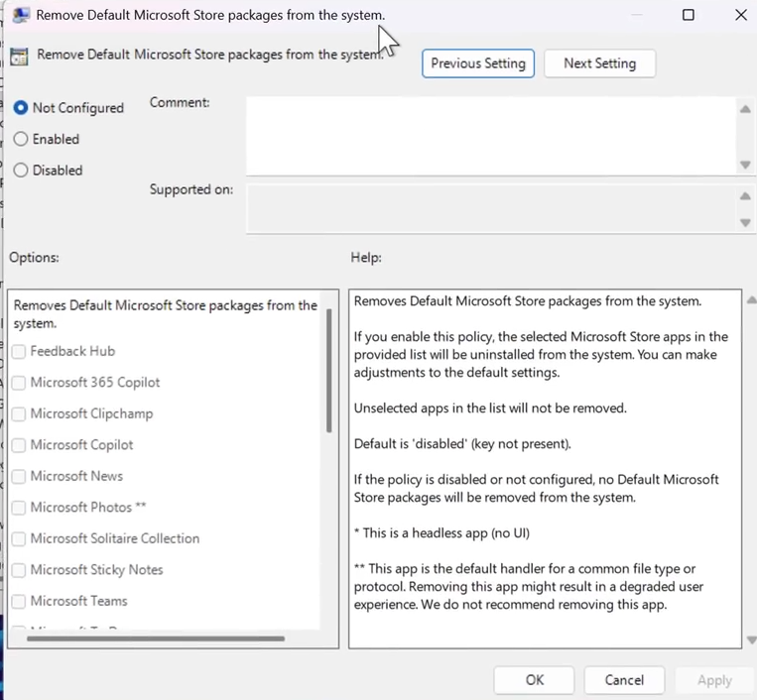Image resolution: width=757 pixels, height=700 pixels.
Task: Maximize the policy dialog window
Action: (x=688, y=15)
